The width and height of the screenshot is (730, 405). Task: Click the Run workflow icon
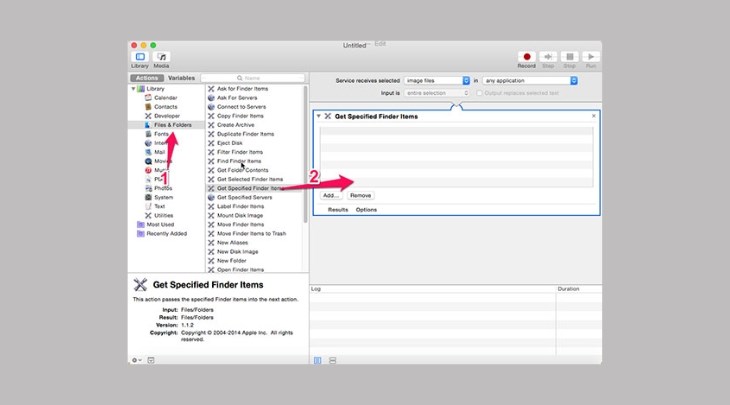coord(591,58)
